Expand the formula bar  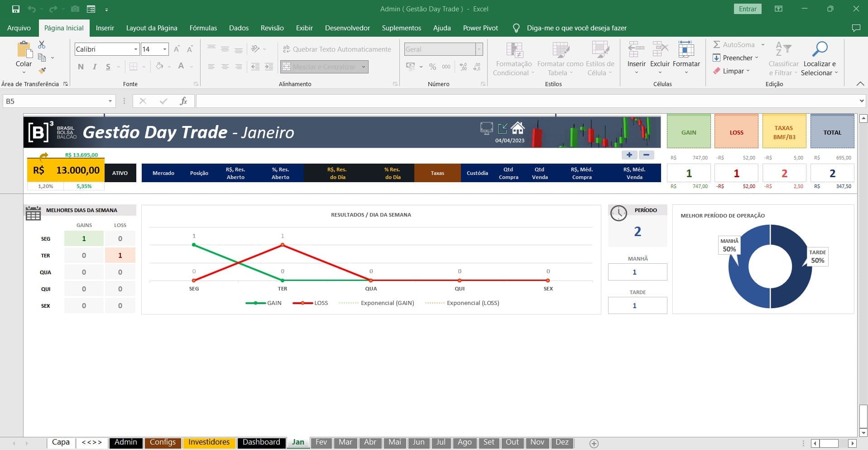pos(861,101)
